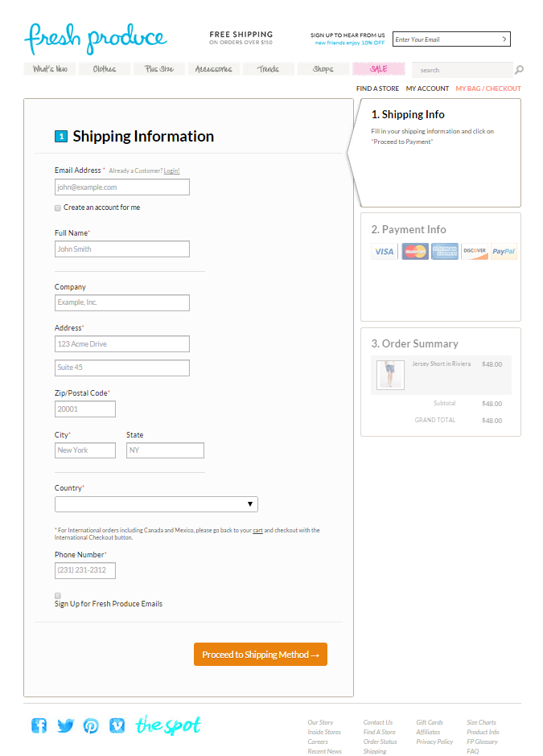The height and width of the screenshot is (756, 543).
Task: Open the Vimeo icon link
Action: 117,725
